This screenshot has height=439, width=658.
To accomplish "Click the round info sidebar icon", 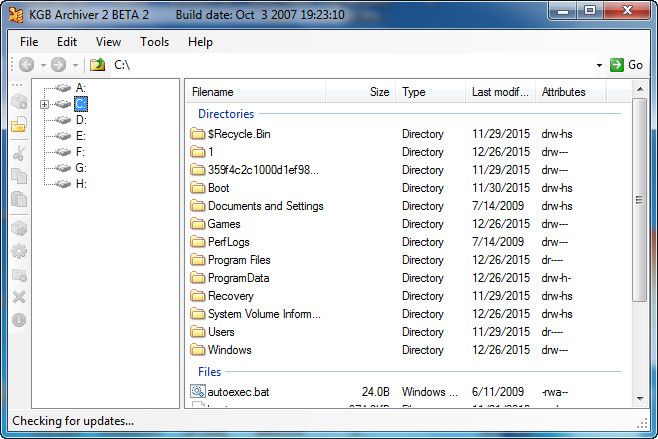I will [x=19, y=320].
